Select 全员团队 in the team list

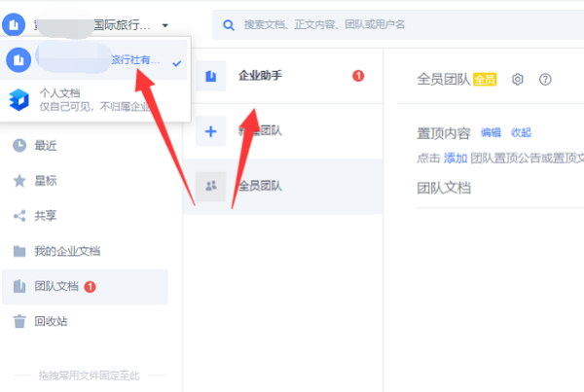click(283, 186)
